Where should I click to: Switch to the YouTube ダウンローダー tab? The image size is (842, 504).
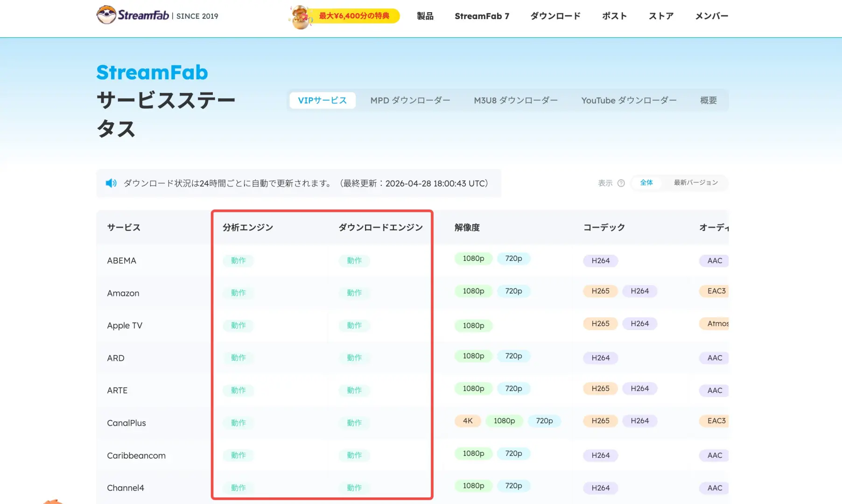[629, 100]
